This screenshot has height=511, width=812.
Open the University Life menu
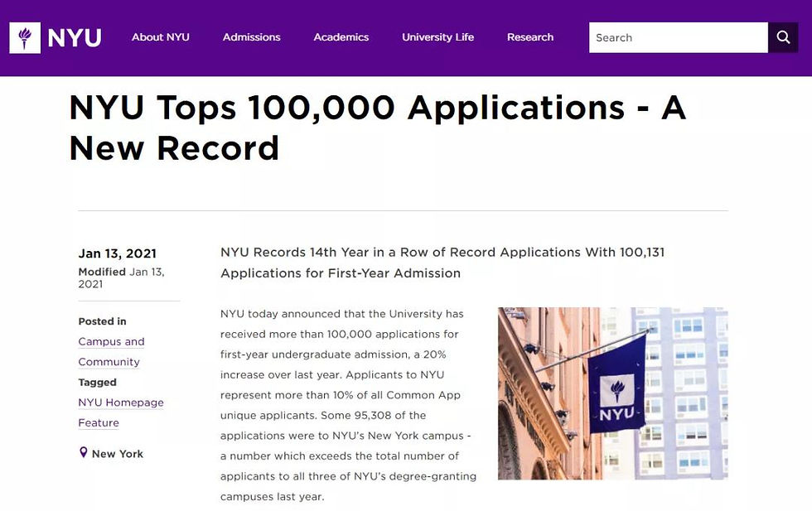click(x=438, y=37)
